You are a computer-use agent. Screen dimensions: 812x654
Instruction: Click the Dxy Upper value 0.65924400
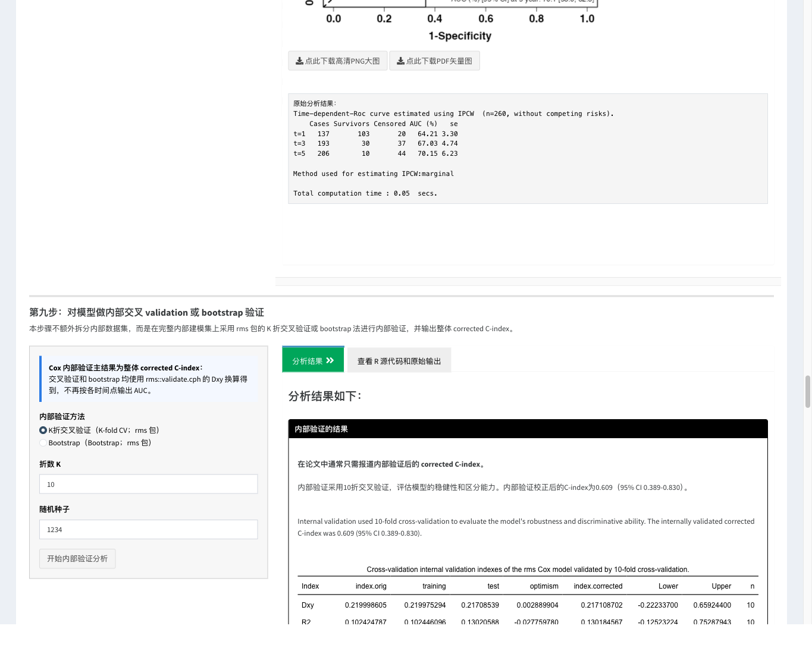(712, 605)
